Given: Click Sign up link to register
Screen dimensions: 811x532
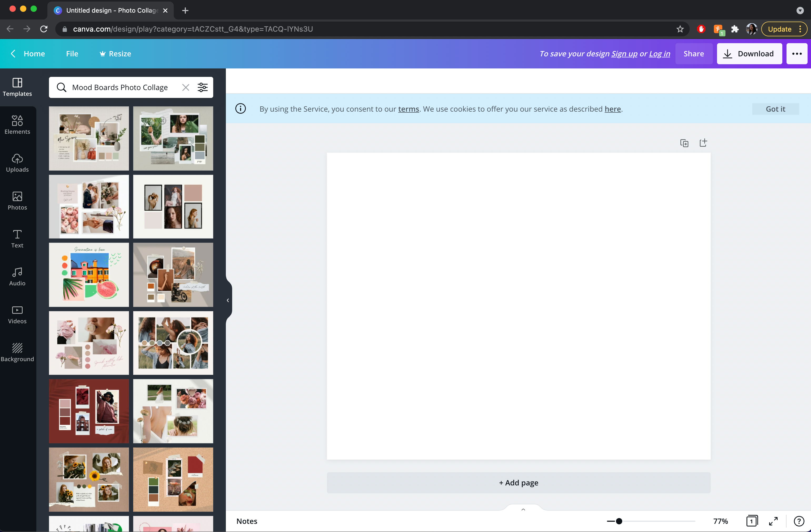Looking at the screenshot, I should coord(624,53).
